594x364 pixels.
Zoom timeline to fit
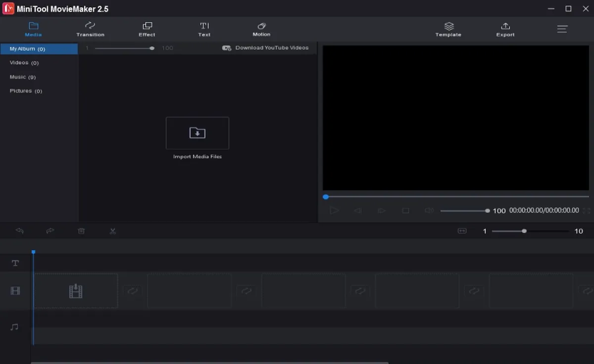click(462, 231)
